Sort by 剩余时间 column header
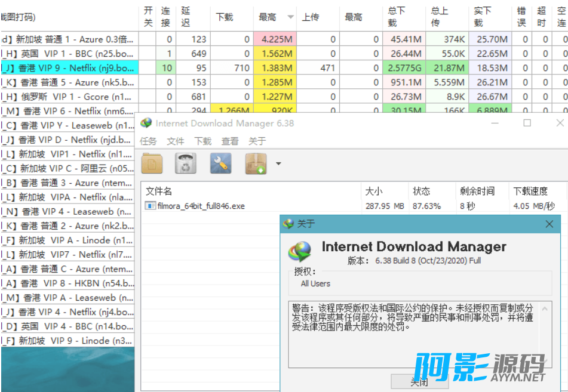 (x=483, y=191)
